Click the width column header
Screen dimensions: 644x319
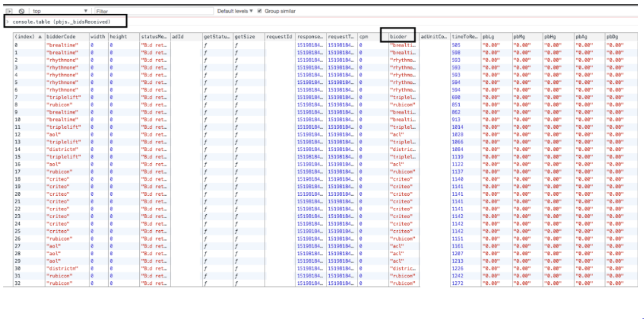(x=97, y=37)
